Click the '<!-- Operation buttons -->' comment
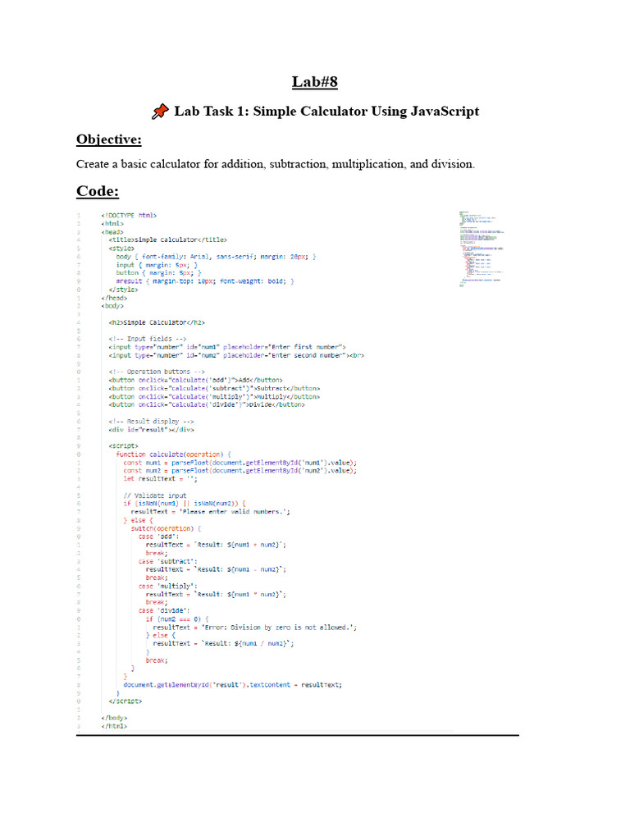 coord(157,372)
